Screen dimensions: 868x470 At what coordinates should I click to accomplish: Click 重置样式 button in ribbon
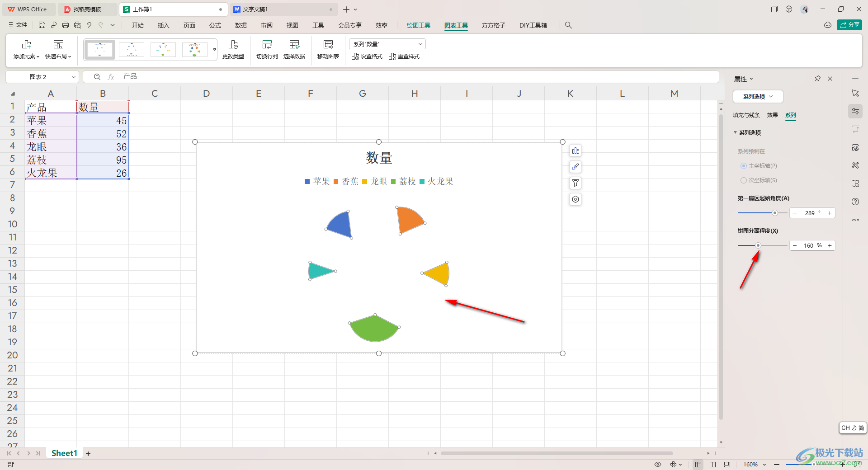click(x=404, y=56)
